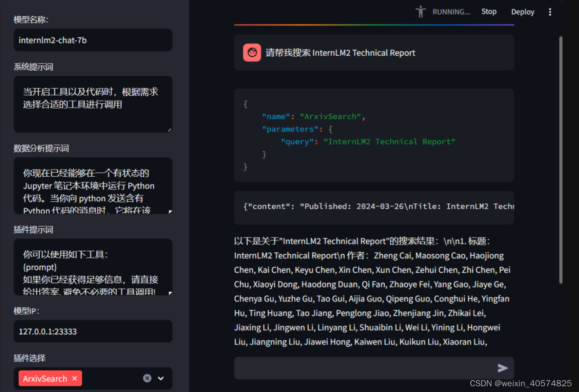Remove the ArxivSearch plugin tag

75,378
